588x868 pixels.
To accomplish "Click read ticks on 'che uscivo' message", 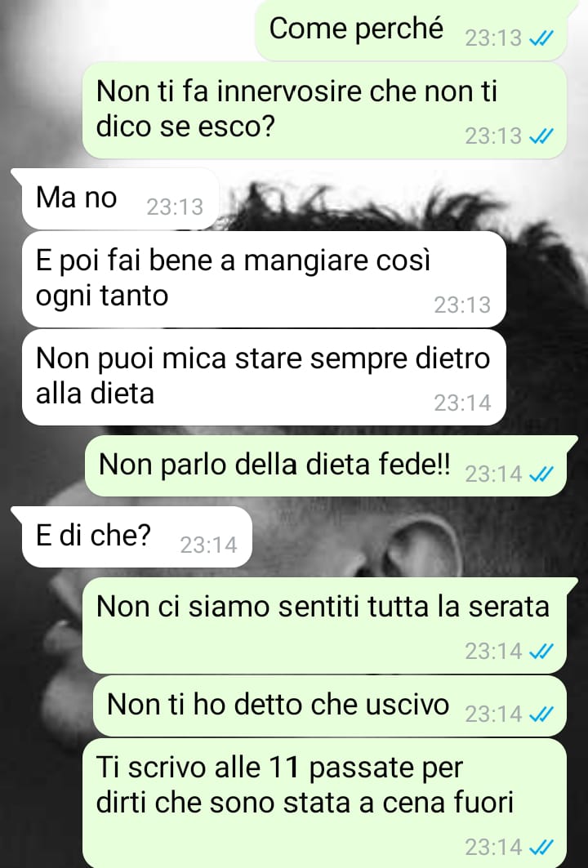I will click(x=541, y=714).
